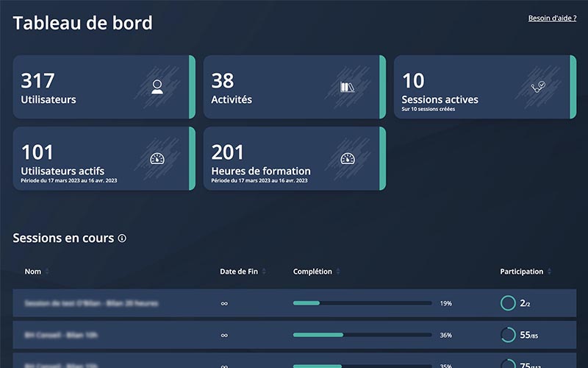Click the 36% completion progress bar

click(x=362, y=335)
